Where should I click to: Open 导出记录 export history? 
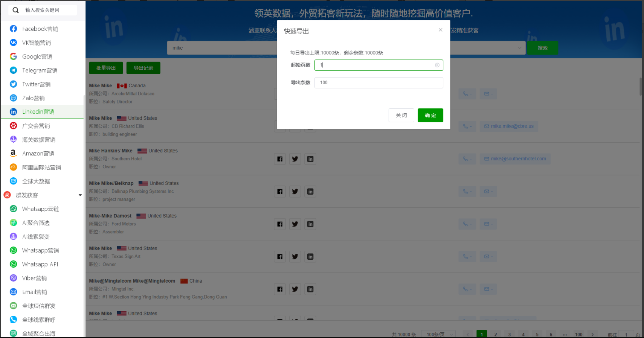(x=143, y=68)
